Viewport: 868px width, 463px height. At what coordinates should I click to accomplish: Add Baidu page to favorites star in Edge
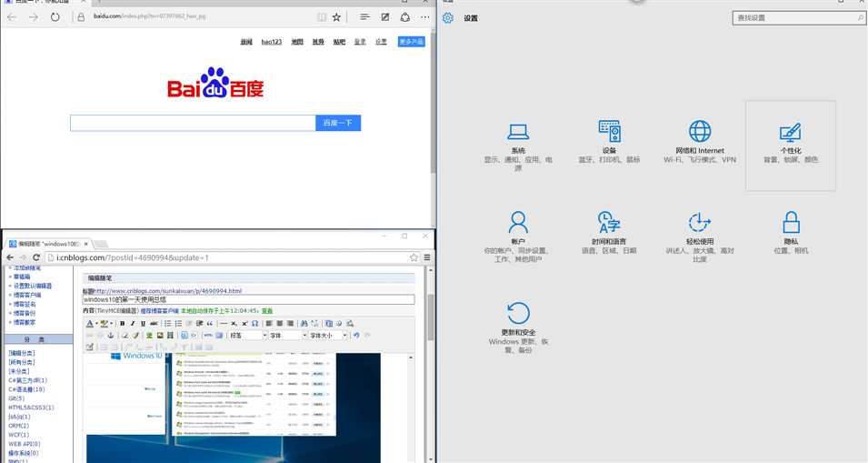point(336,17)
